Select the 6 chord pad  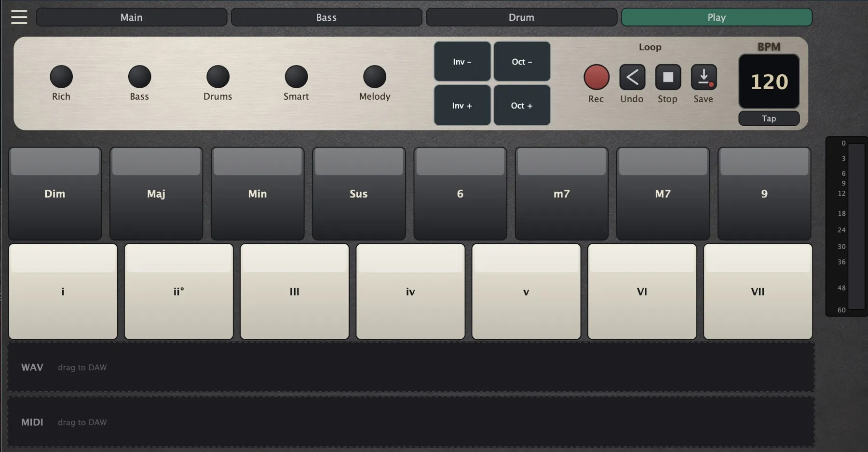(x=460, y=194)
